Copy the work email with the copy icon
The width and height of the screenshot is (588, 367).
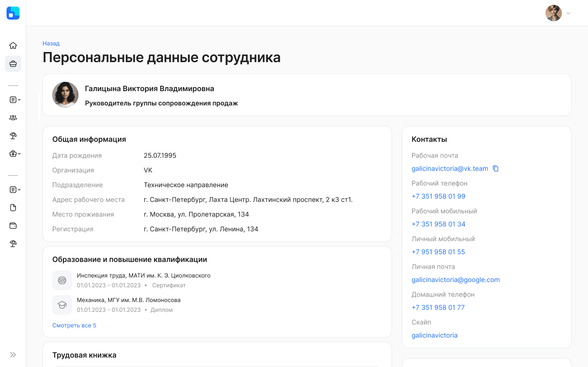[496, 168]
